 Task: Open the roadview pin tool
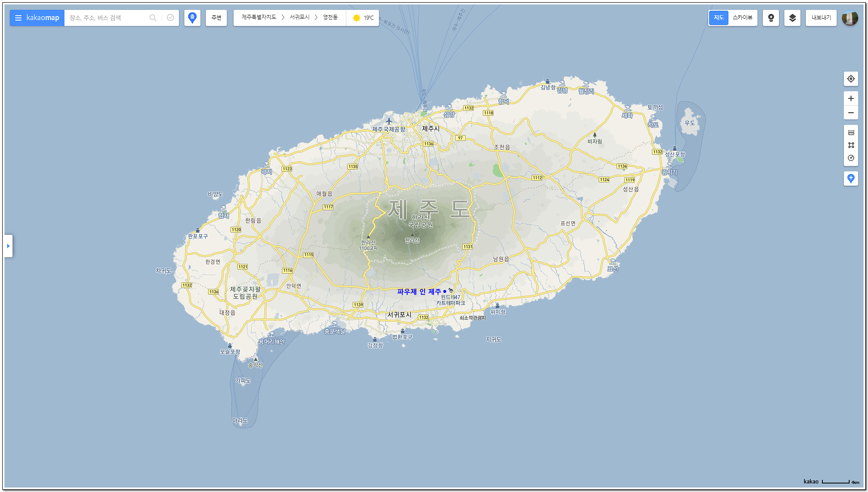(771, 18)
